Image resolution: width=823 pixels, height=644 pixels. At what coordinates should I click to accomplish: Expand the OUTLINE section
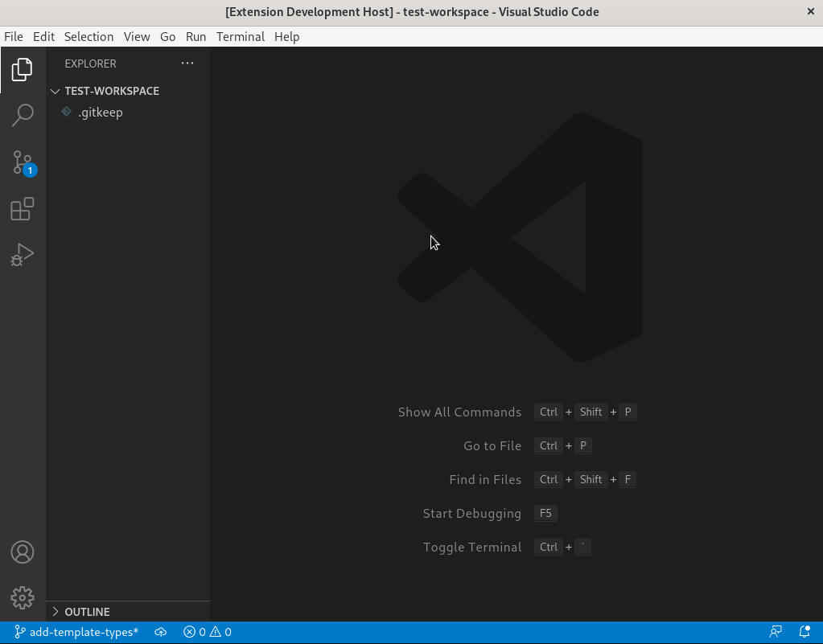tap(87, 612)
